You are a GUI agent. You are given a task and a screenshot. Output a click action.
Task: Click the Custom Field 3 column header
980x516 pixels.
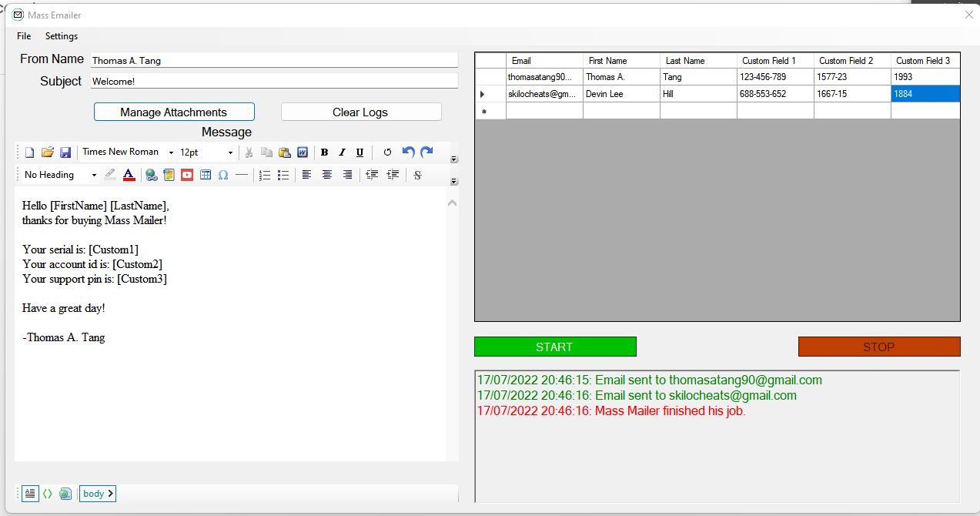coord(925,60)
